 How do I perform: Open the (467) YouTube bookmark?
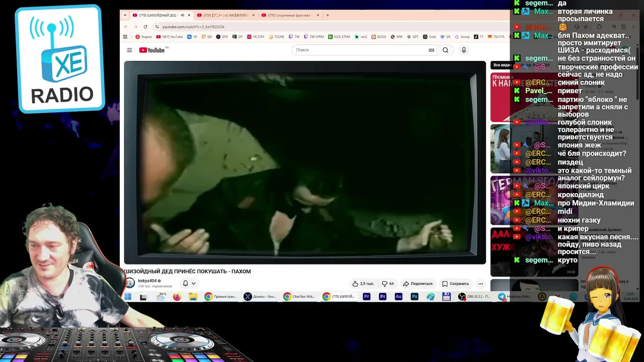click(x=170, y=37)
